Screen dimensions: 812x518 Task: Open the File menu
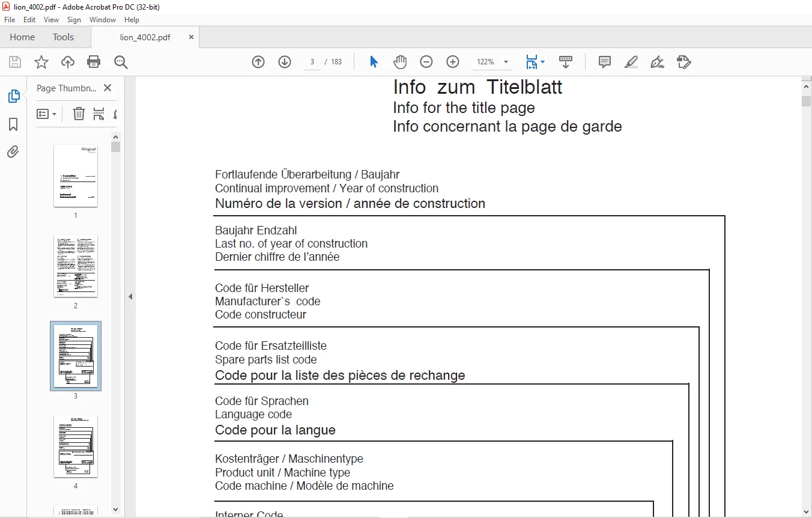[10, 20]
